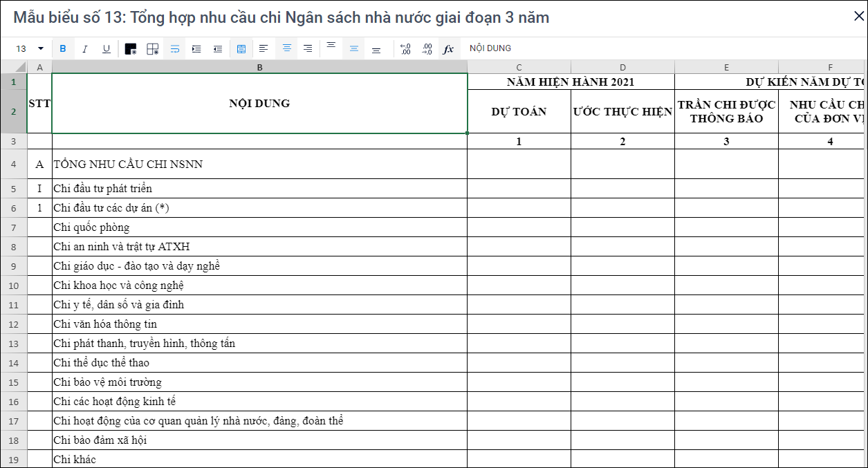Select STT cell containing letter A
This screenshot has width=868, height=468.
(39, 165)
